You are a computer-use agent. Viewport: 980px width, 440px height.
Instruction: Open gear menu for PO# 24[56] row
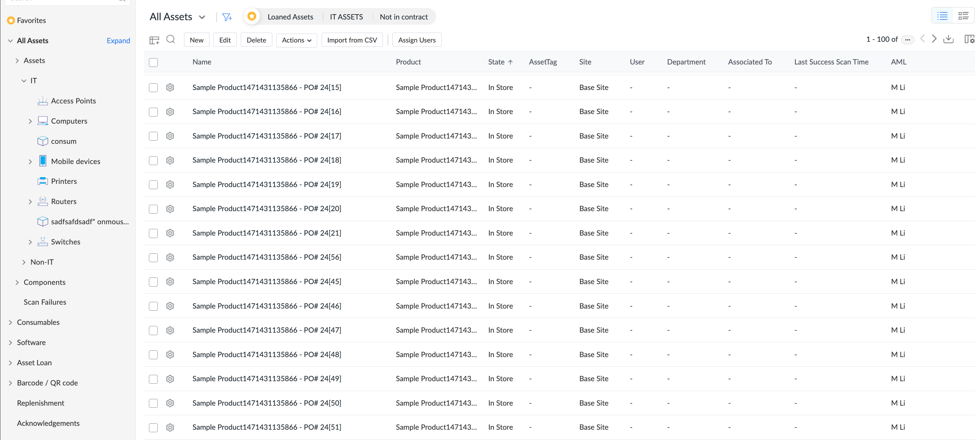tap(170, 257)
